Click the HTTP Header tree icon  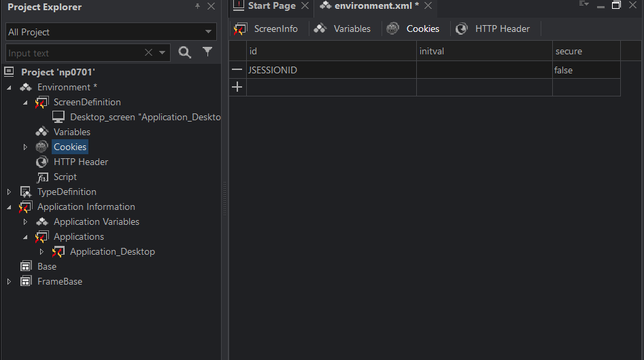[x=42, y=162]
